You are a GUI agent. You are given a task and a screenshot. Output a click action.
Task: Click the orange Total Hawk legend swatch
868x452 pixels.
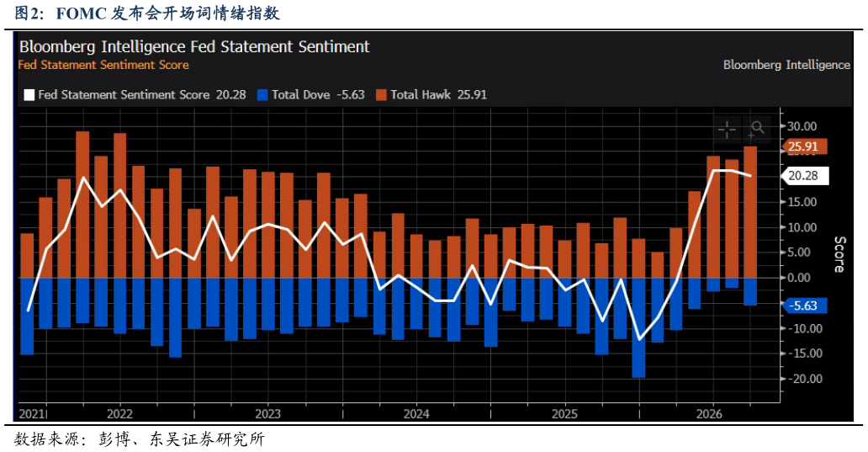click(x=381, y=95)
